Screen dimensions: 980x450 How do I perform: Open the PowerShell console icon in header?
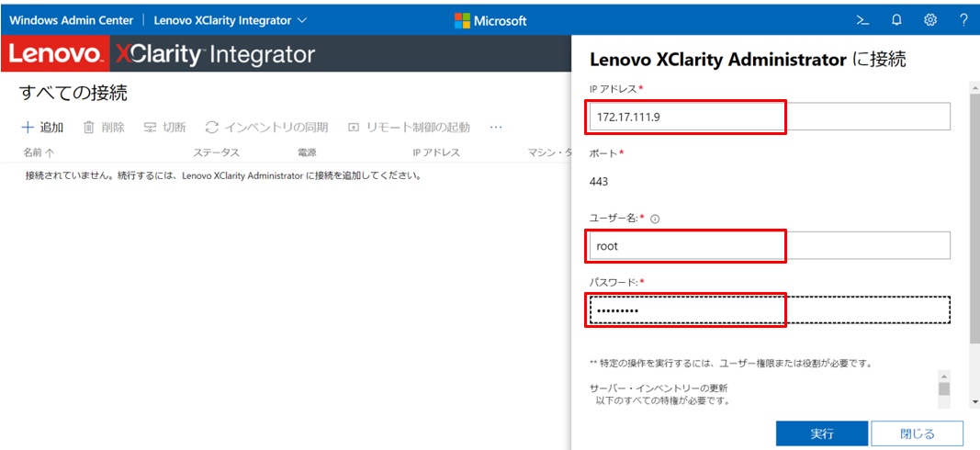pos(862,20)
